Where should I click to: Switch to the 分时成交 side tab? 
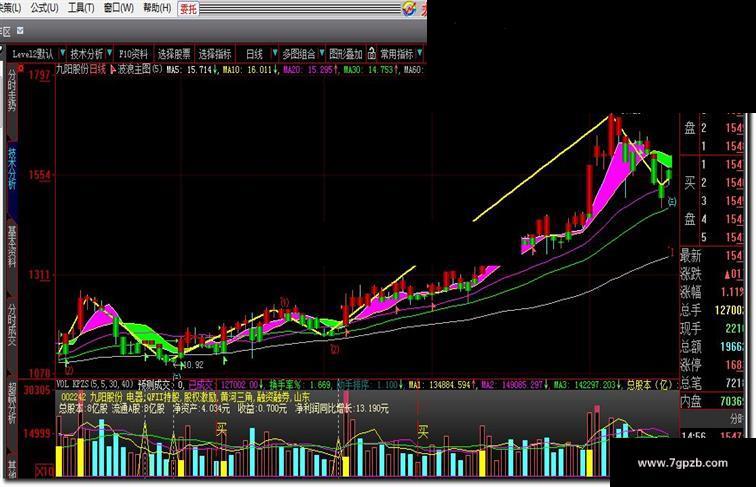pos(12,325)
